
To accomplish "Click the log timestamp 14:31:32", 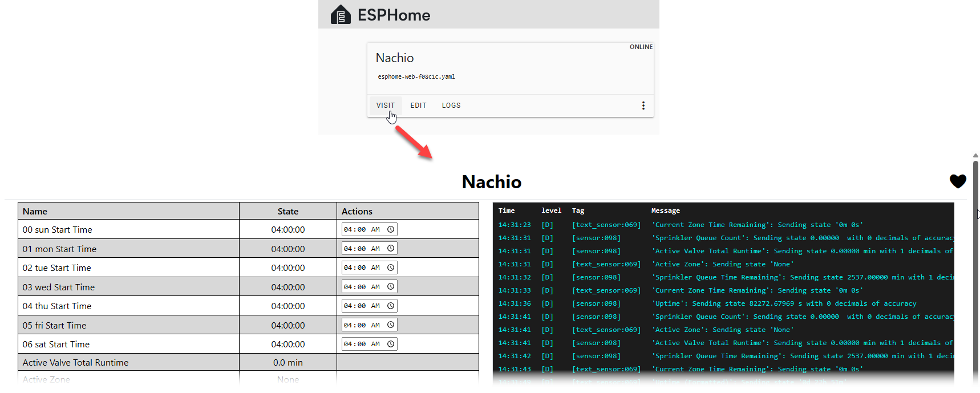I will coord(515,277).
